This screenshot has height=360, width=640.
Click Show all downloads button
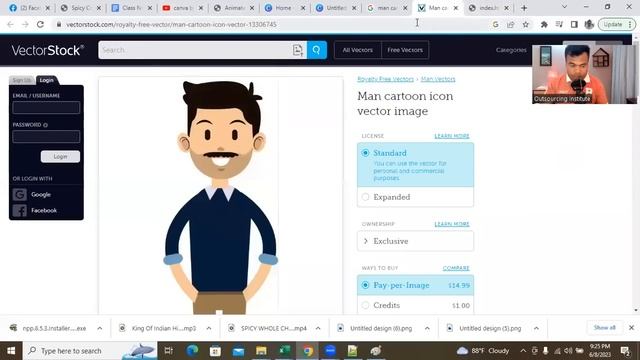[604, 328]
